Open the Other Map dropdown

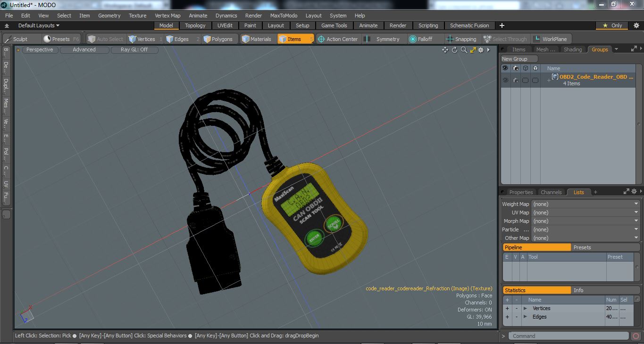585,238
